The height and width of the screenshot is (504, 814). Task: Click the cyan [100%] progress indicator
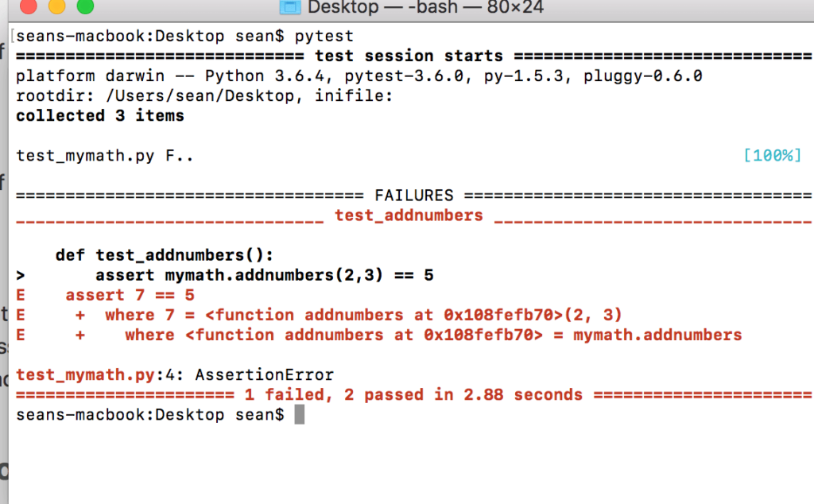coord(772,156)
